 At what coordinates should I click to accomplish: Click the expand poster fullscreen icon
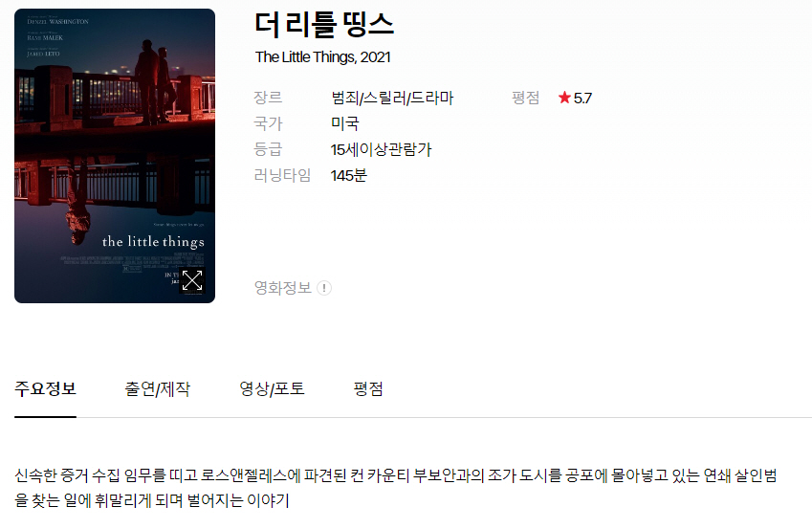coord(192,280)
